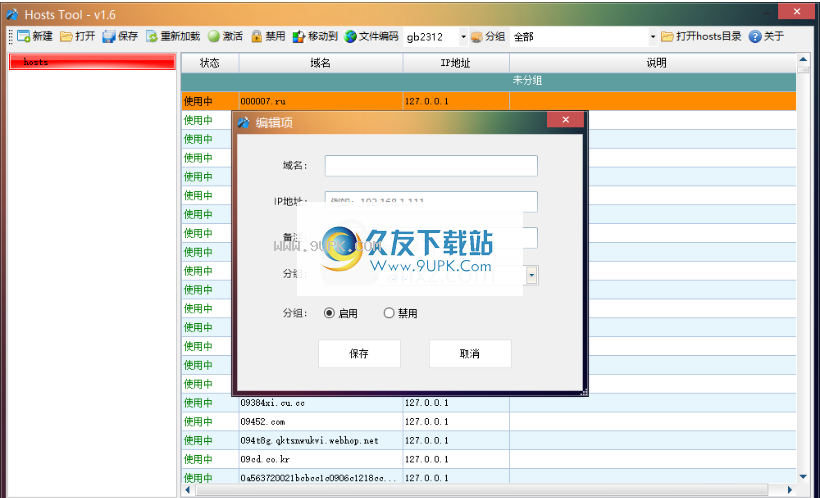Disable the entry with the 禁用 lock icon
Viewport: 820px width, 498px height.
pos(256,36)
